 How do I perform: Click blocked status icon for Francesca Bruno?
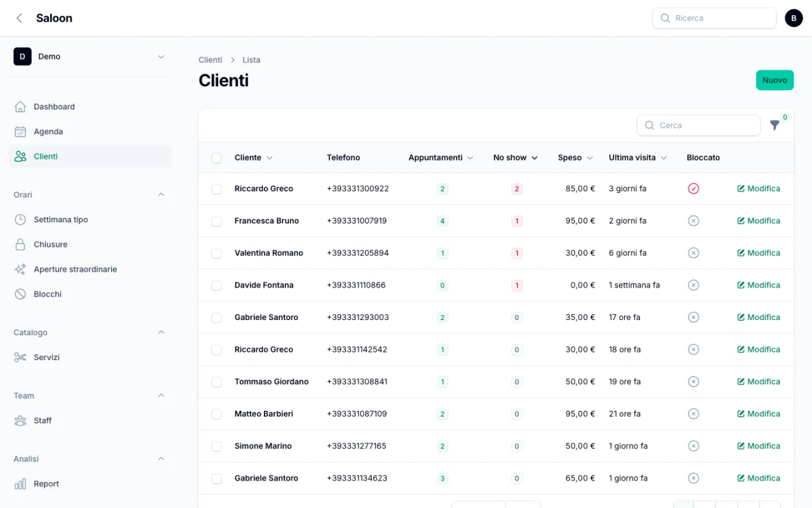tap(693, 221)
